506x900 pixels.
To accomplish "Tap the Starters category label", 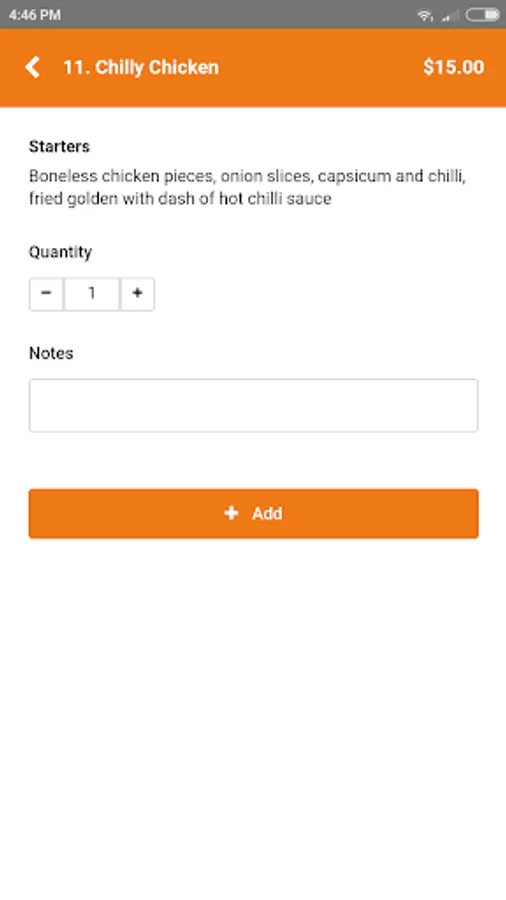I will point(59,146).
